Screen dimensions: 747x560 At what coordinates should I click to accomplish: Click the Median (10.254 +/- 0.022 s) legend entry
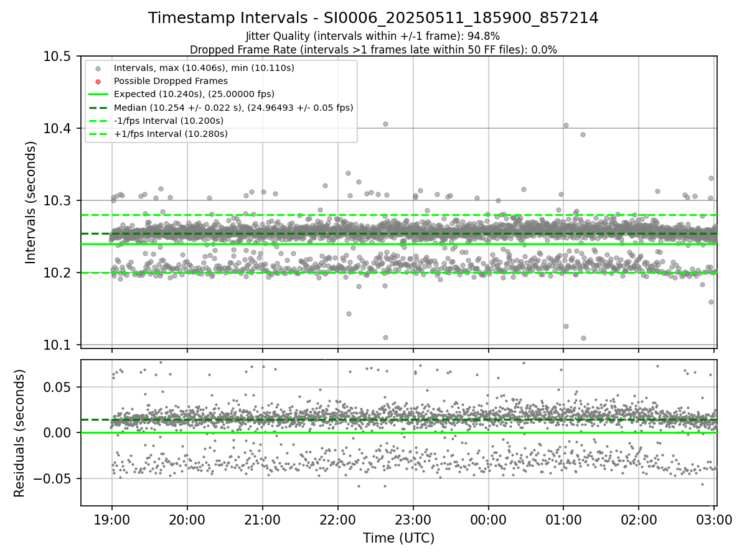pyautogui.click(x=233, y=107)
